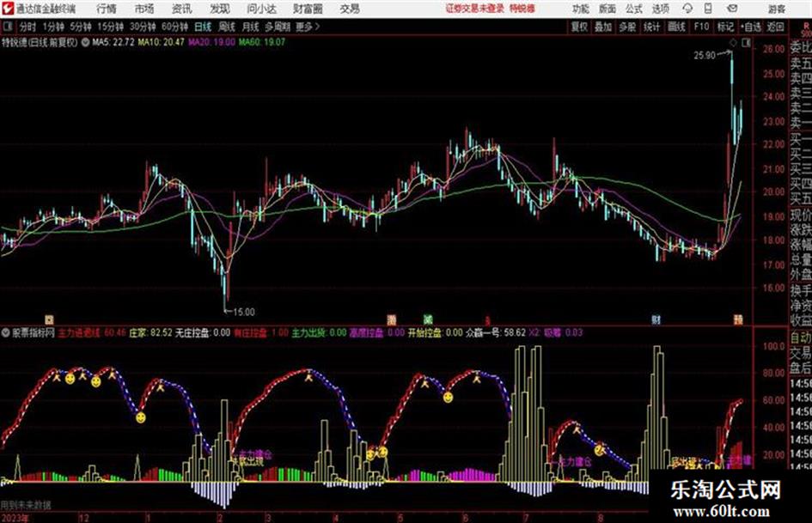Click the 通达信 red logo icon

pos(7,9)
